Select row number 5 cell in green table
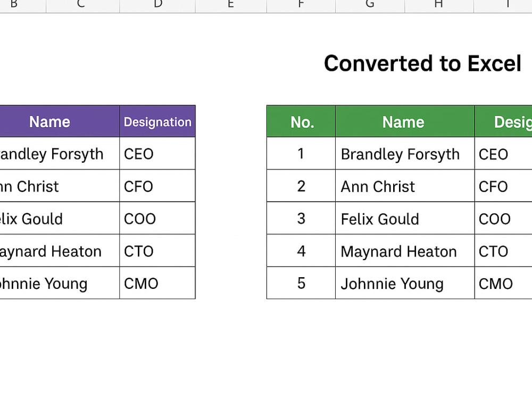The image size is (532, 399). (x=301, y=283)
